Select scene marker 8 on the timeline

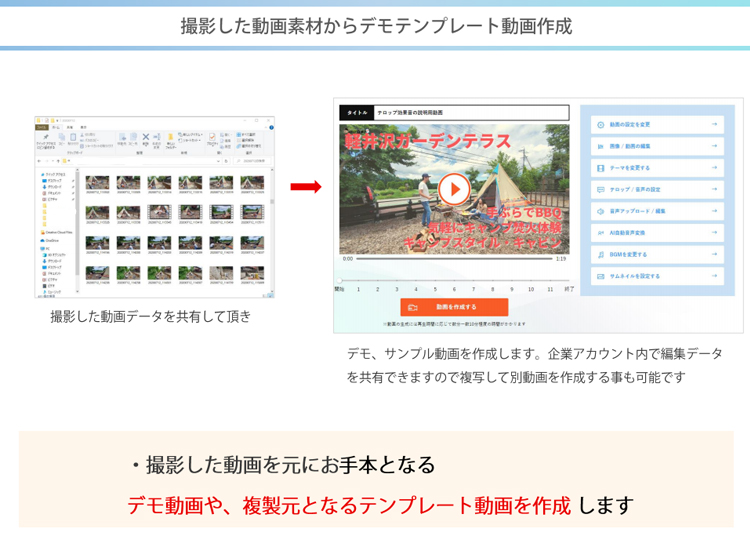493,289
